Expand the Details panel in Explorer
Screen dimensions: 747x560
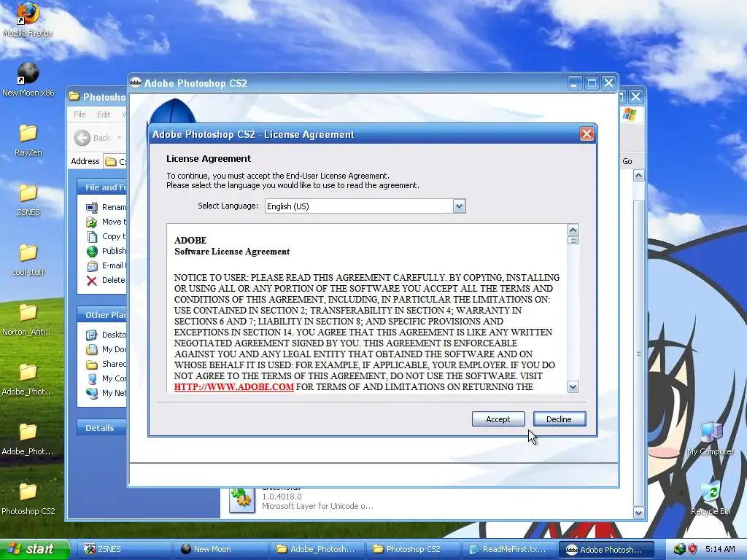click(x=102, y=428)
